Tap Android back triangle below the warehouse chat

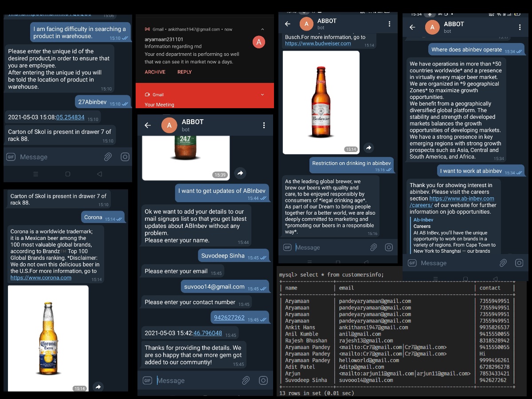coord(99,174)
